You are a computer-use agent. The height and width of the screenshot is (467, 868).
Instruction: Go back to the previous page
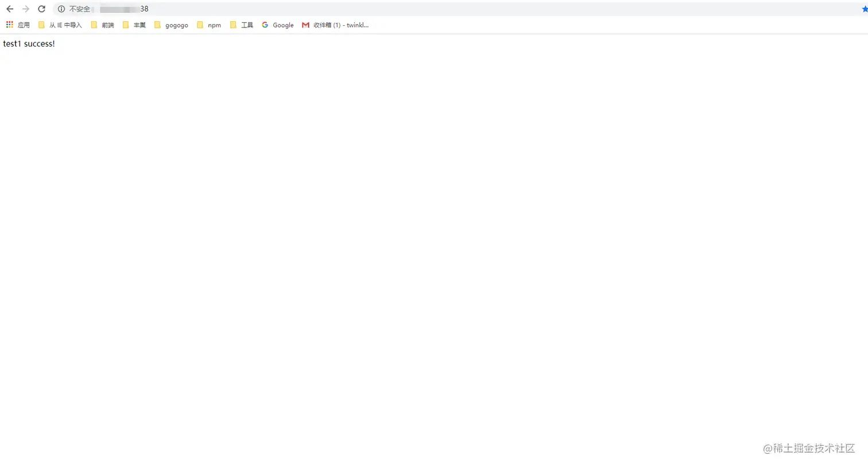tap(10, 9)
